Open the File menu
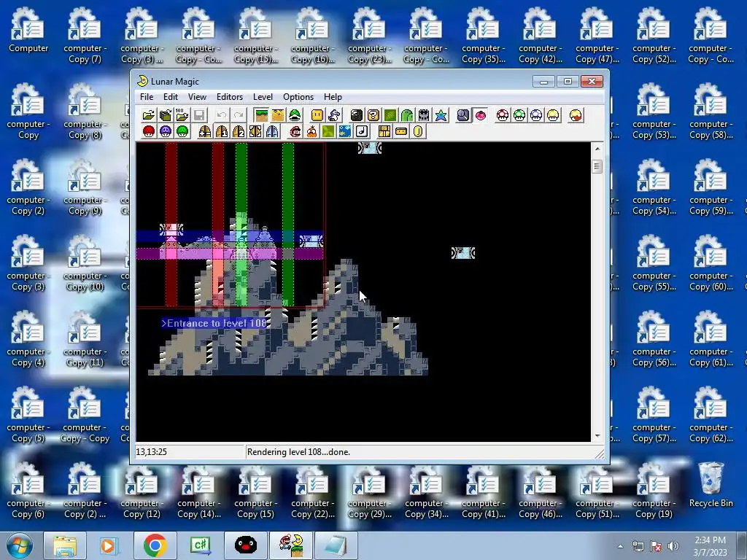The height and width of the screenshot is (560, 747). click(x=147, y=97)
